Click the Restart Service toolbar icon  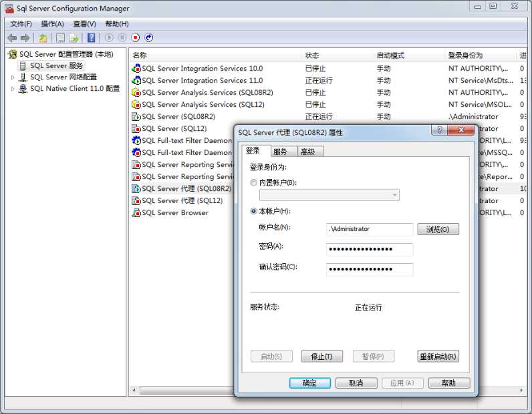click(148, 37)
